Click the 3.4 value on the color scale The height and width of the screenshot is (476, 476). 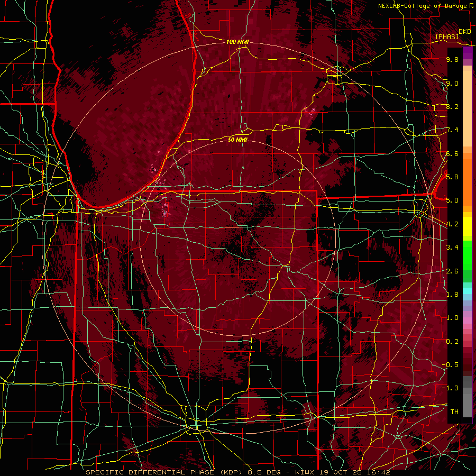(x=452, y=248)
